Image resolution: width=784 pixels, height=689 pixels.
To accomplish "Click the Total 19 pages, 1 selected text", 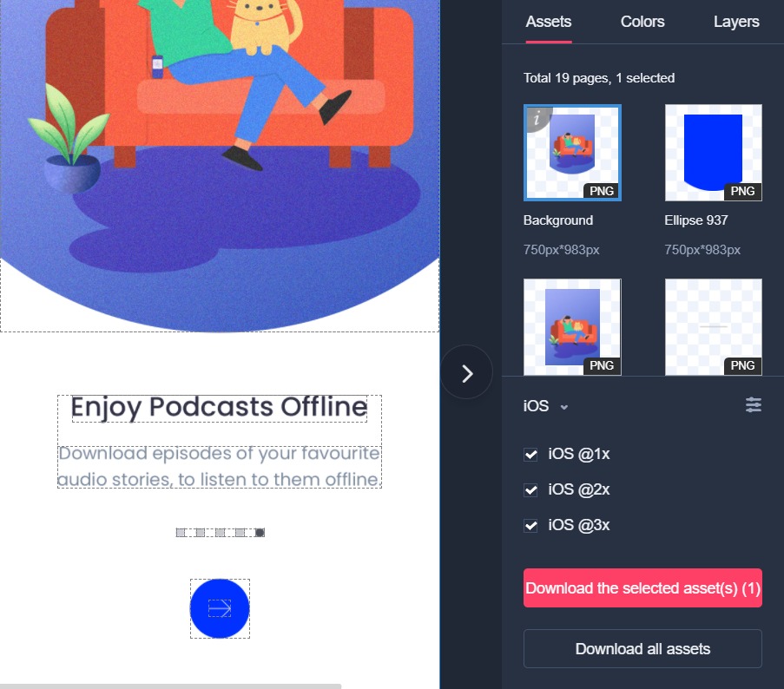I will (599, 78).
